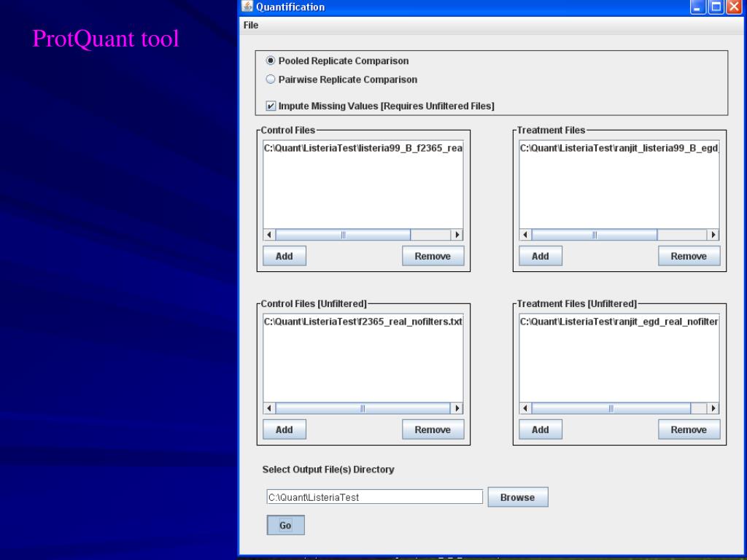
Task: Click the Java icon in Quantification title bar
Action: (247, 6)
